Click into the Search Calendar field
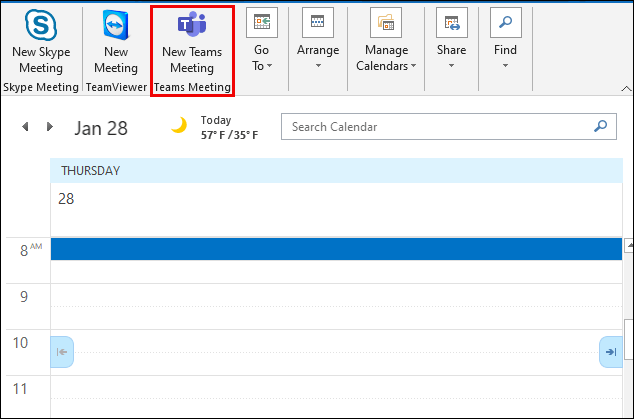 pyautogui.click(x=449, y=127)
